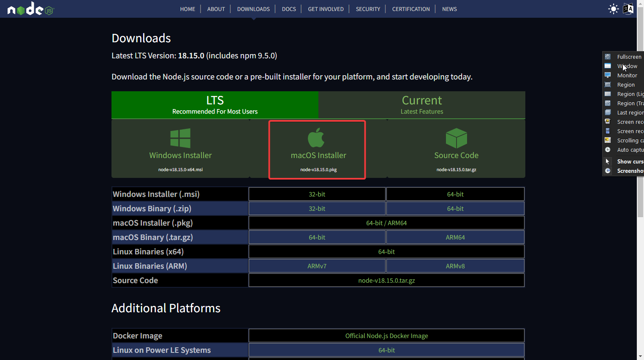Click the Docker Image row label
644x360 pixels.
click(138, 335)
